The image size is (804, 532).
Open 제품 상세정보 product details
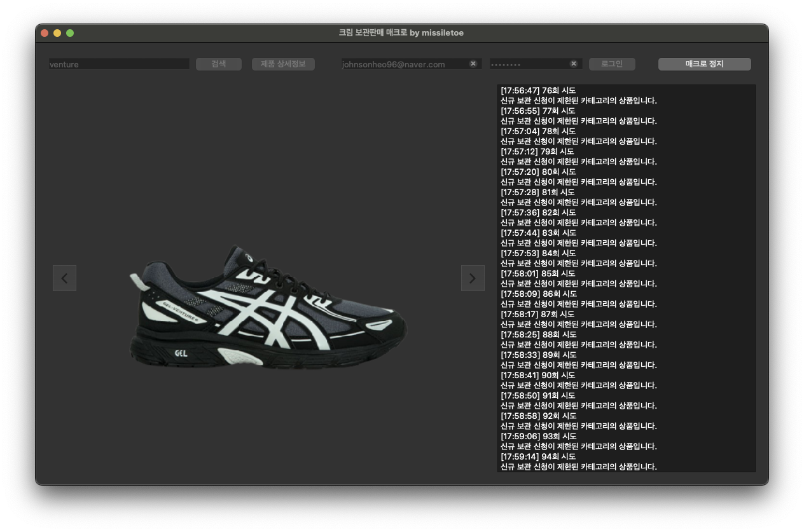tap(283, 64)
